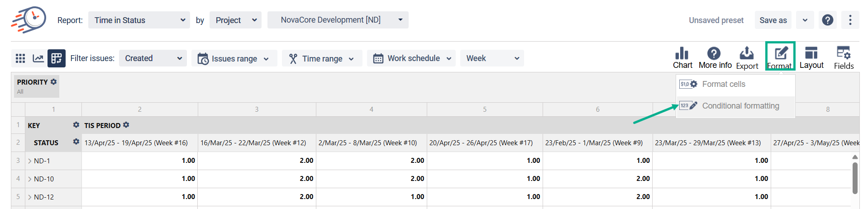Choose Conditional formatting from Format menu
The width and height of the screenshot is (868, 209).
point(740,106)
